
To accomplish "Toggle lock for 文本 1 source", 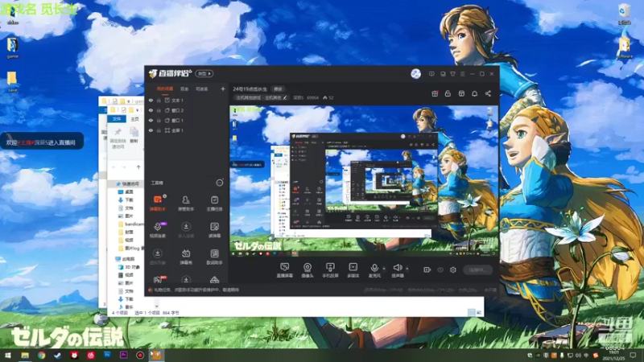I will pos(159,100).
